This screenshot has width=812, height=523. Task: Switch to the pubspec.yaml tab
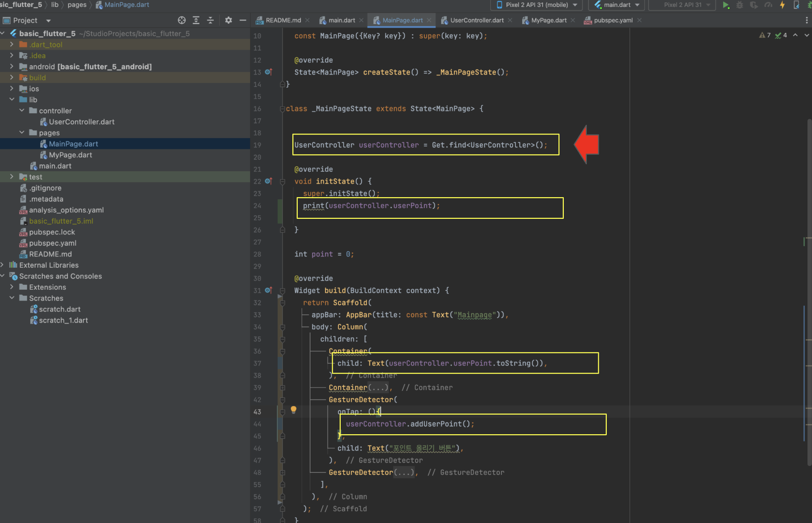coord(613,20)
